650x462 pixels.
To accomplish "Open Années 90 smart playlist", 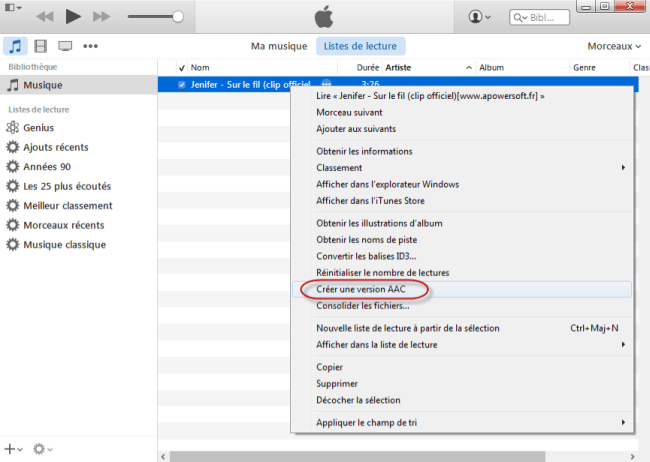I will (47, 167).
